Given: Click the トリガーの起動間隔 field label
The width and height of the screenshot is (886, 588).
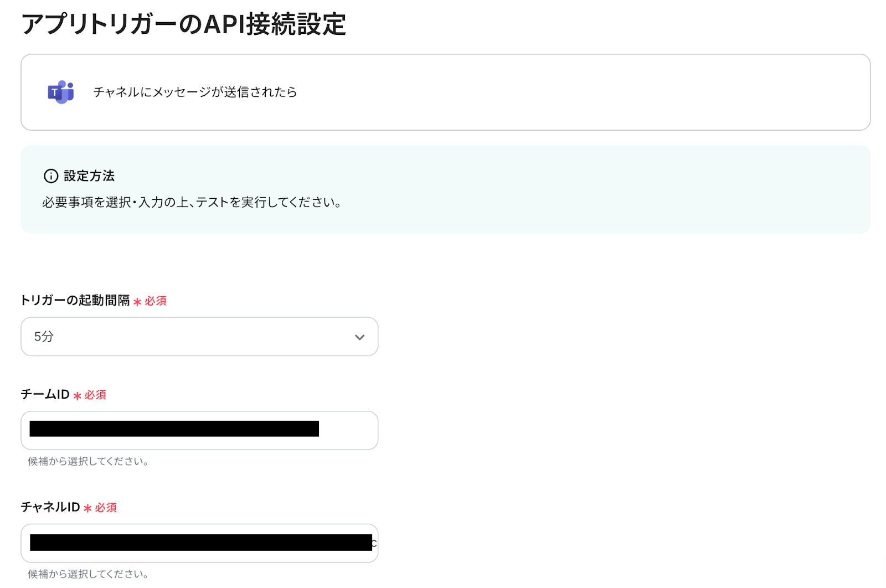Looking at the screenshot, I should (x=75, y=301).
